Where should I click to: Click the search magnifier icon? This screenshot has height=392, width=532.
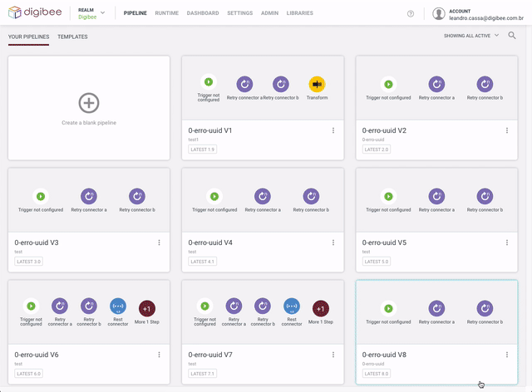512,36
